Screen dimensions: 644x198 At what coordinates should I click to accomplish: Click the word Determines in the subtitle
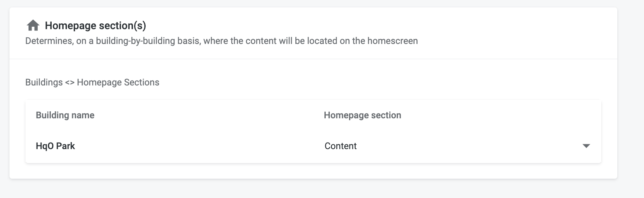[48, 41]
